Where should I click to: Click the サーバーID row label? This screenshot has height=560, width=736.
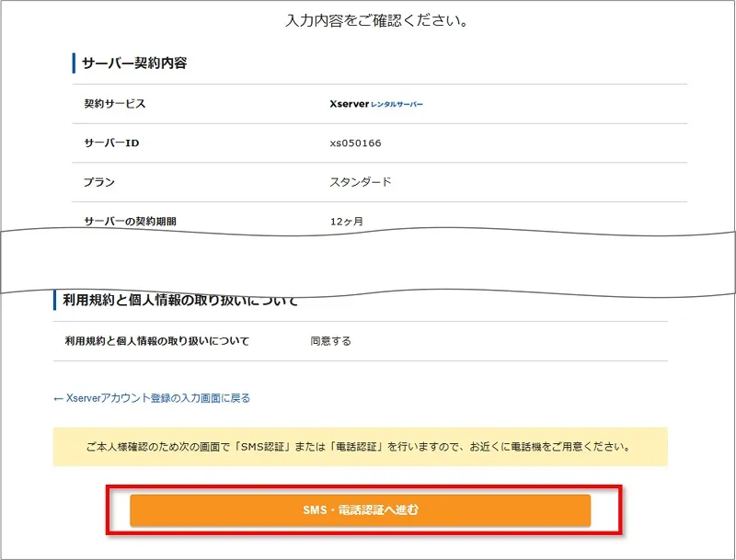point(111,143)
